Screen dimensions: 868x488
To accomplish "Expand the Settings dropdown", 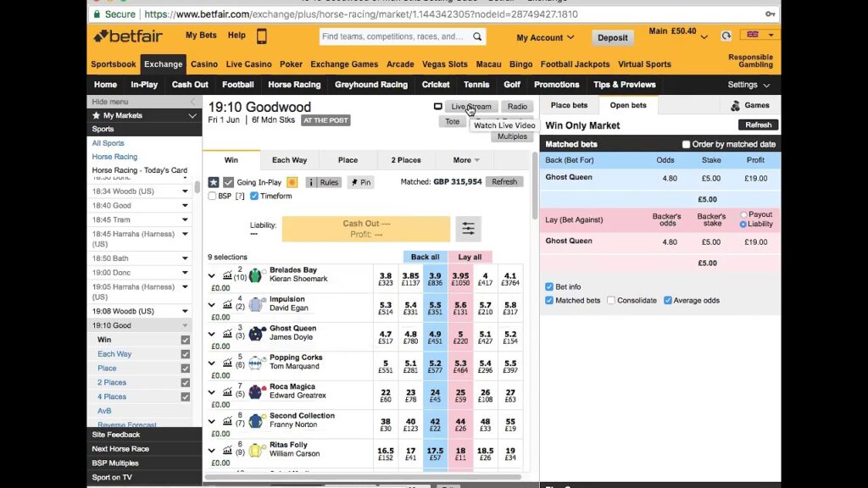I will tap(748, 85).
